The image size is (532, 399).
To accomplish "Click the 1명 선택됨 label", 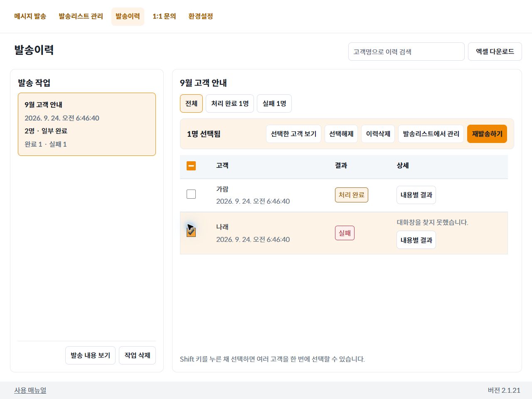I will pyautogui.click(x=204, y=134).
